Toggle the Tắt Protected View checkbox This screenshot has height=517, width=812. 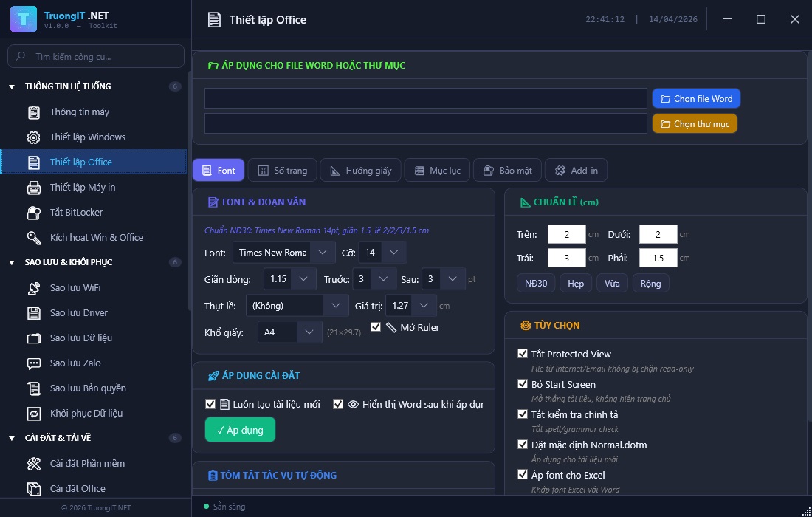[523, 354]
